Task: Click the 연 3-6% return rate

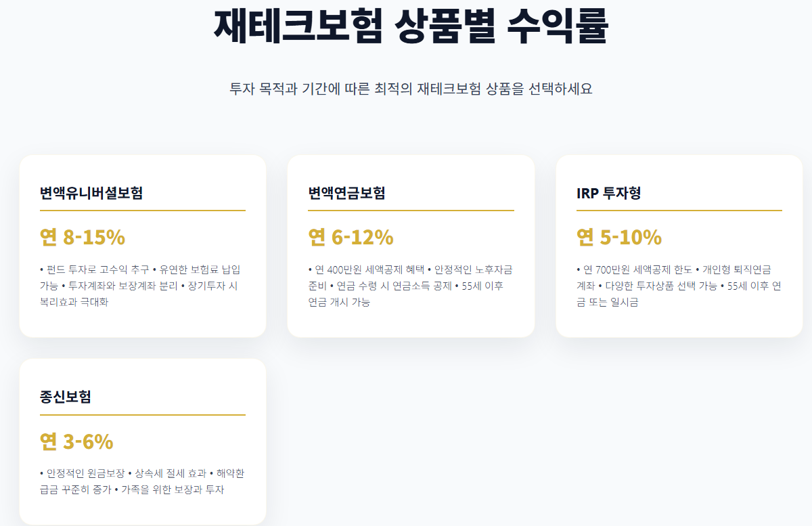Action: [76, 441]
